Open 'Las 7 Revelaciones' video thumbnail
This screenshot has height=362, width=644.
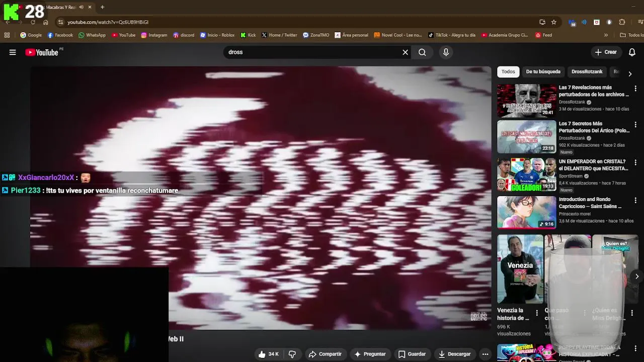coord(527,101)
